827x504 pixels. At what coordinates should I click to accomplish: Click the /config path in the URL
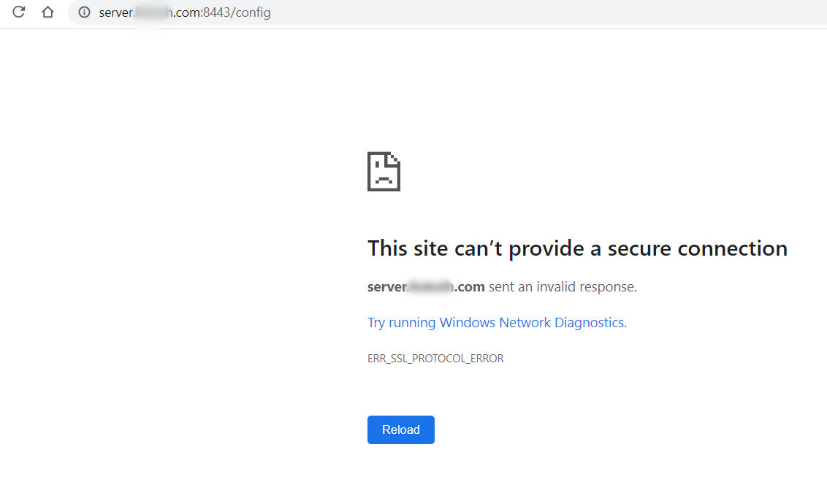coord(253,12)
